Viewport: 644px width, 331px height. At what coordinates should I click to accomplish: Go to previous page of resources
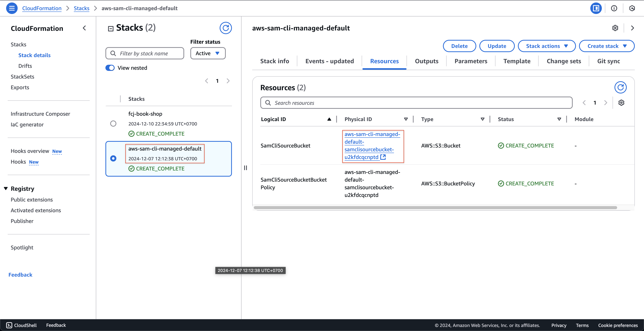click(584, 103)
